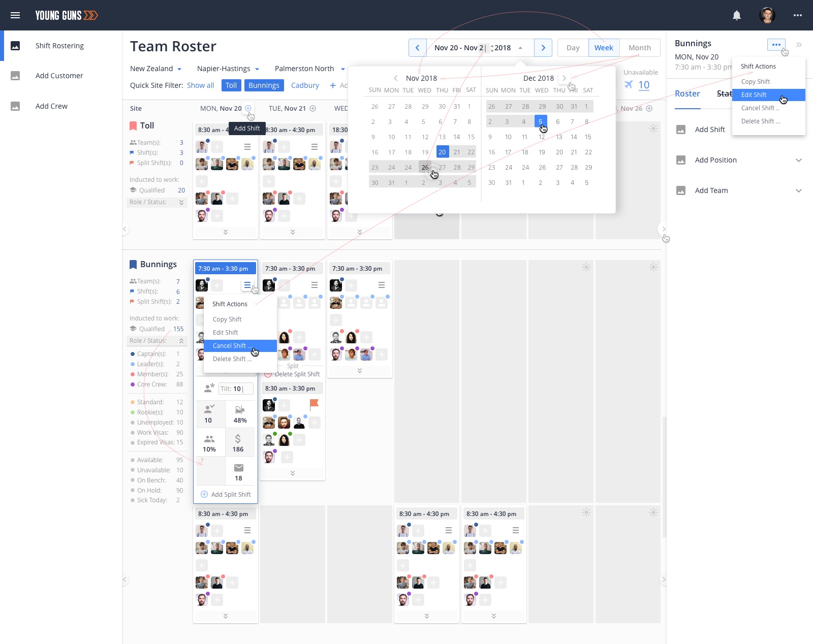813x644 pixels.
Task: Open notifications bell
Action: (737, 15)
